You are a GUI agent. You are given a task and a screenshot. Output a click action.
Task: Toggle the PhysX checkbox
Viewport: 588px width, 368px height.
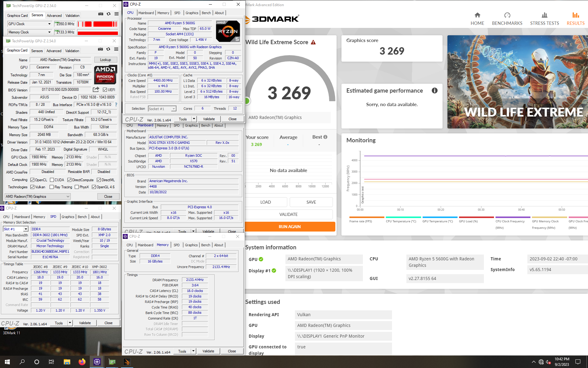(x=77, y=187)
